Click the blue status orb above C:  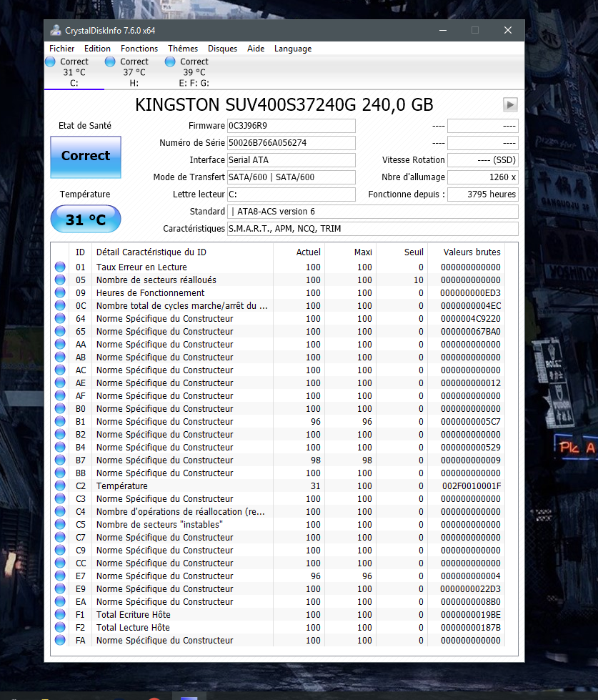51,61
